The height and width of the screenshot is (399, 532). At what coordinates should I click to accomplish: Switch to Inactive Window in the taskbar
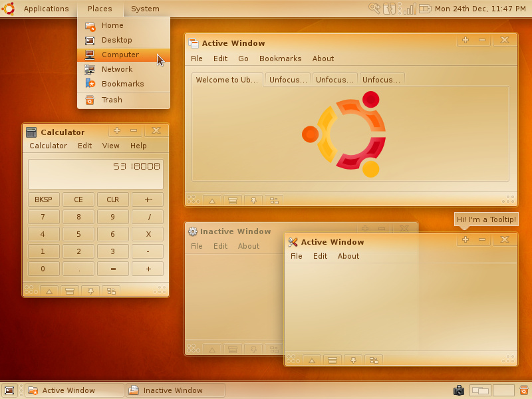click(x=176, y=390)
